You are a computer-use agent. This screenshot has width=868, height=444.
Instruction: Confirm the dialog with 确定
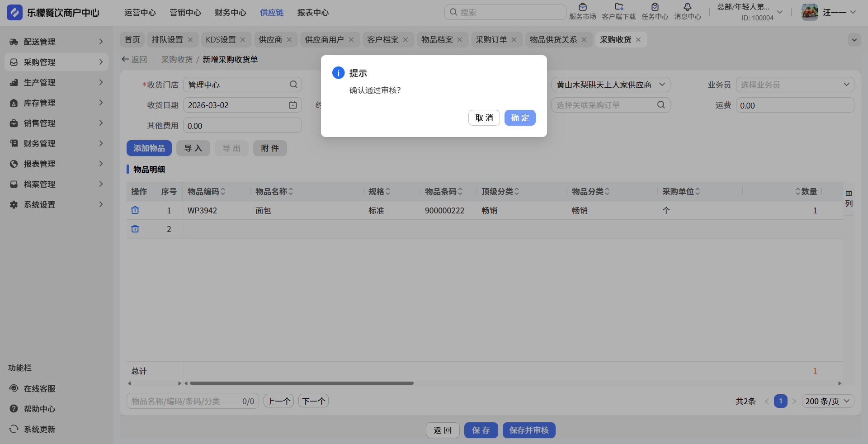[x=520, y=118]
